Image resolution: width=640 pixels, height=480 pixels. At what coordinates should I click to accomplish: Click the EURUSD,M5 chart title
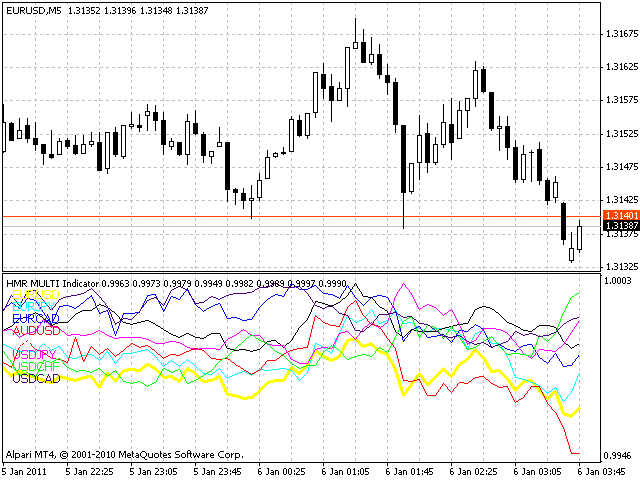[34, 11]
